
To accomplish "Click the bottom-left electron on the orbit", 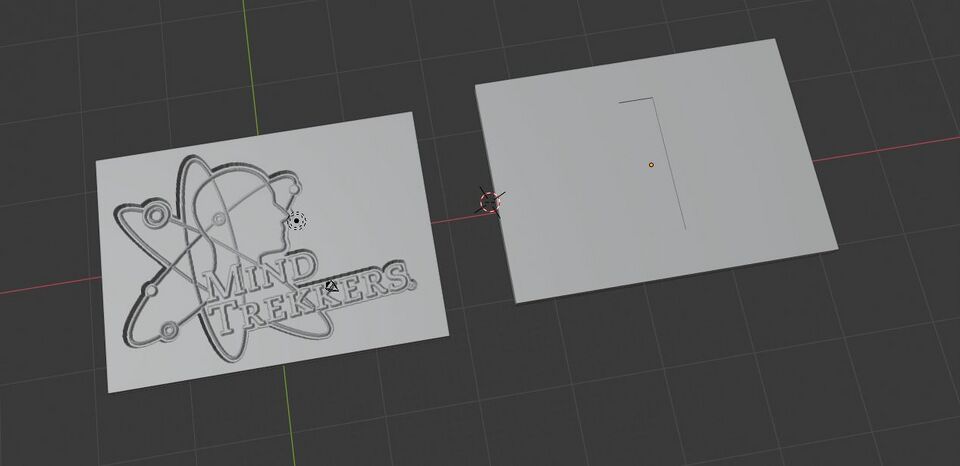I will pyautogui.click(x=169, y=331).
